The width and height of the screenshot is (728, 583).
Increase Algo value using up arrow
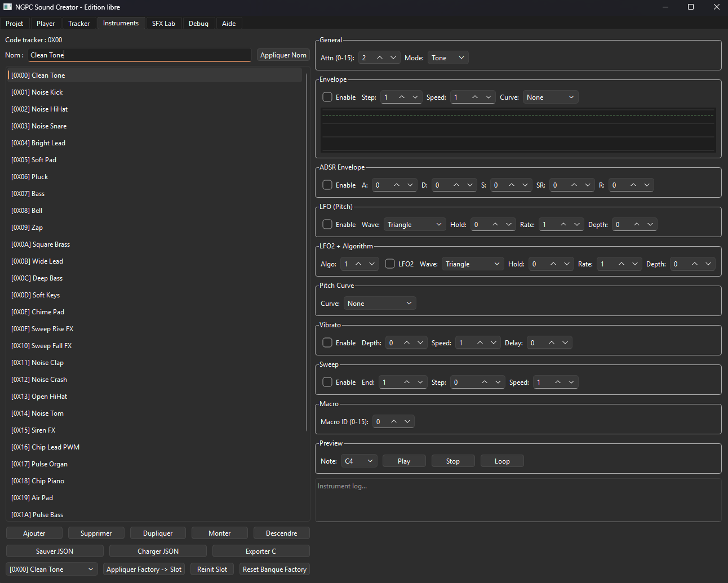pos(358,264)
